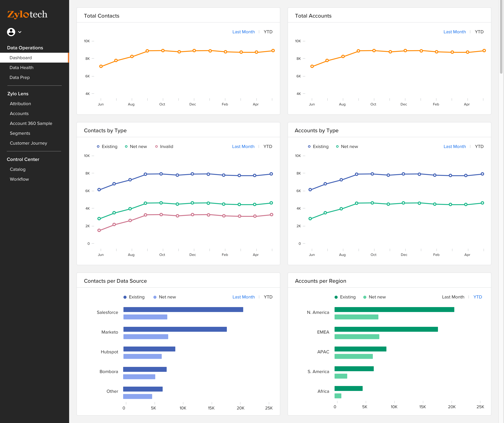Click Net new legend marker in Contacts by Type
Screen dimensions: 504x423
[x=126, y=146]
